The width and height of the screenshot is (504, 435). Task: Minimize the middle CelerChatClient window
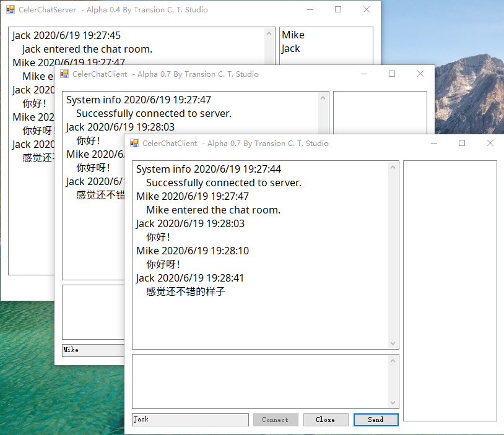[364, 74]
